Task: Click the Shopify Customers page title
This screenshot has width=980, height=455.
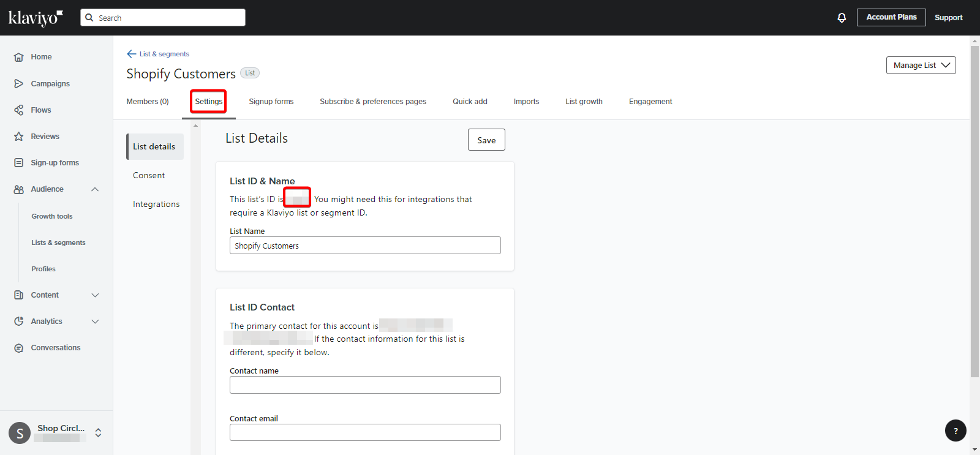Action: 181,74
